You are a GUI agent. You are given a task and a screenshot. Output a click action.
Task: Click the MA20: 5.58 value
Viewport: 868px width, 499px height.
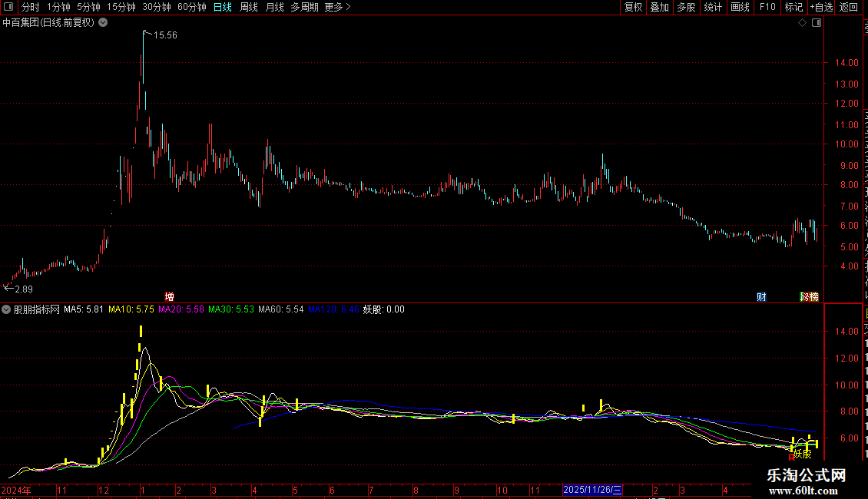click(181, 309)
